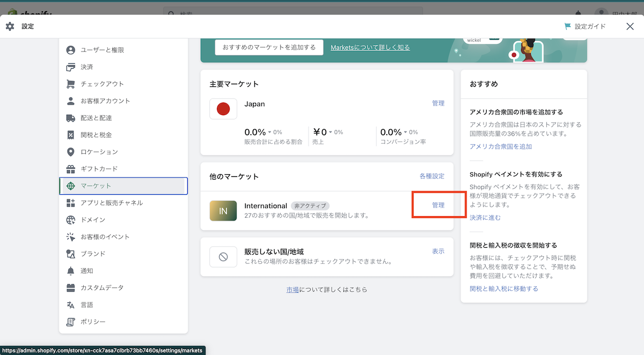Screen dimensions: 644x355
Task: Click the ドメイン globe icon
Action: tap(70, 220)
